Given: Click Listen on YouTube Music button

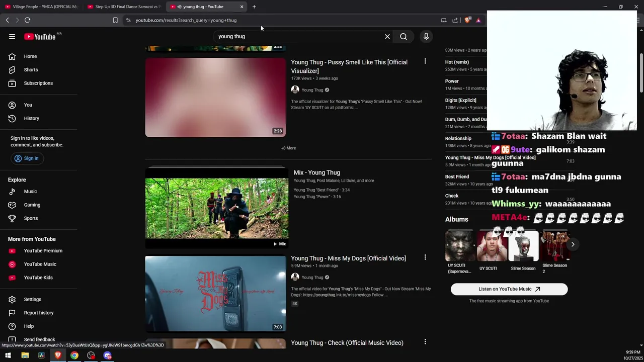Looking at the screenshot, I should click(509, 289).
